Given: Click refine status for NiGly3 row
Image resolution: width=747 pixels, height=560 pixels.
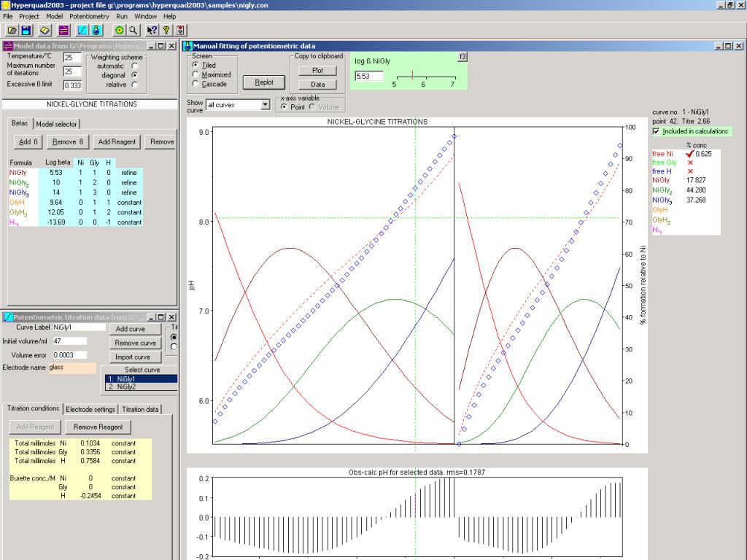Looking at the screenshot, I should [128, 192].
